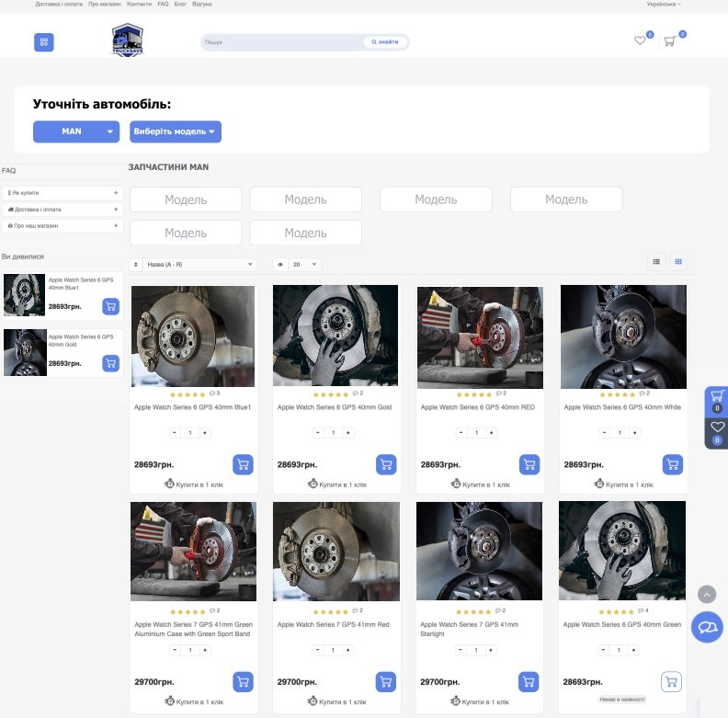The height and width of the screenshot is (718, 728).
Task: Click the 'Знайти' search button
Action: [x=385, y=42]
